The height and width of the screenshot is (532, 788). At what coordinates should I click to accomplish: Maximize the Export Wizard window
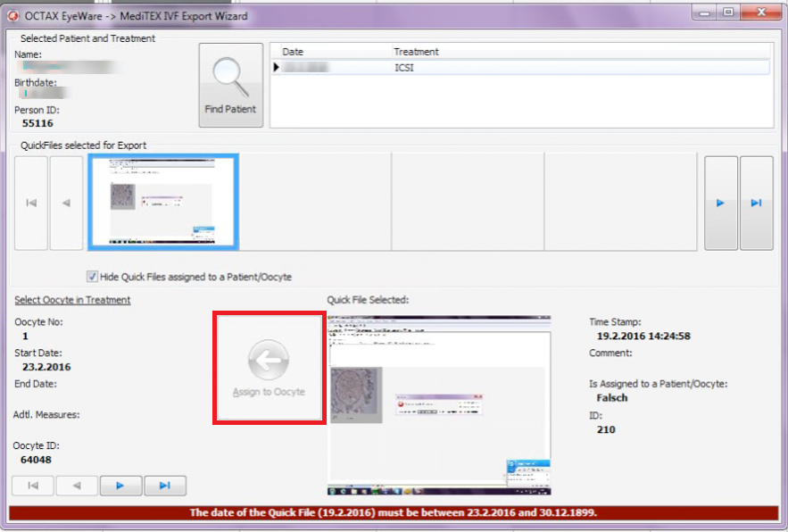pos(728,12)
